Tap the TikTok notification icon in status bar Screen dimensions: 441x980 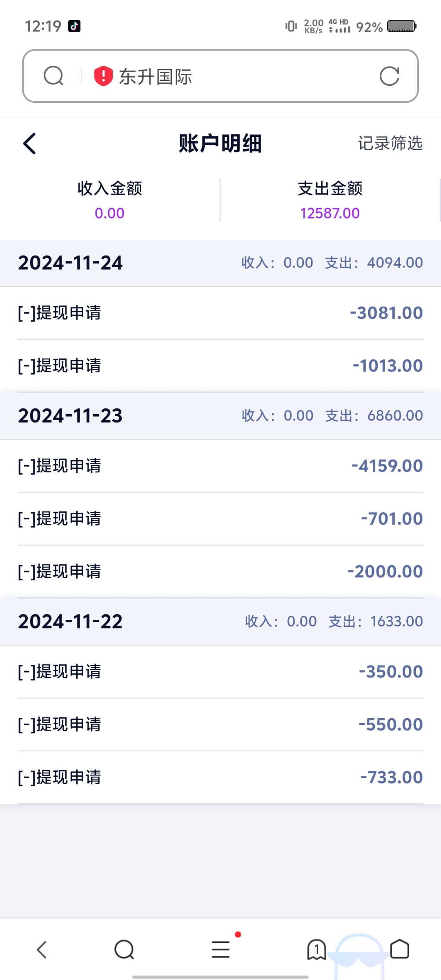click(74, 26)
